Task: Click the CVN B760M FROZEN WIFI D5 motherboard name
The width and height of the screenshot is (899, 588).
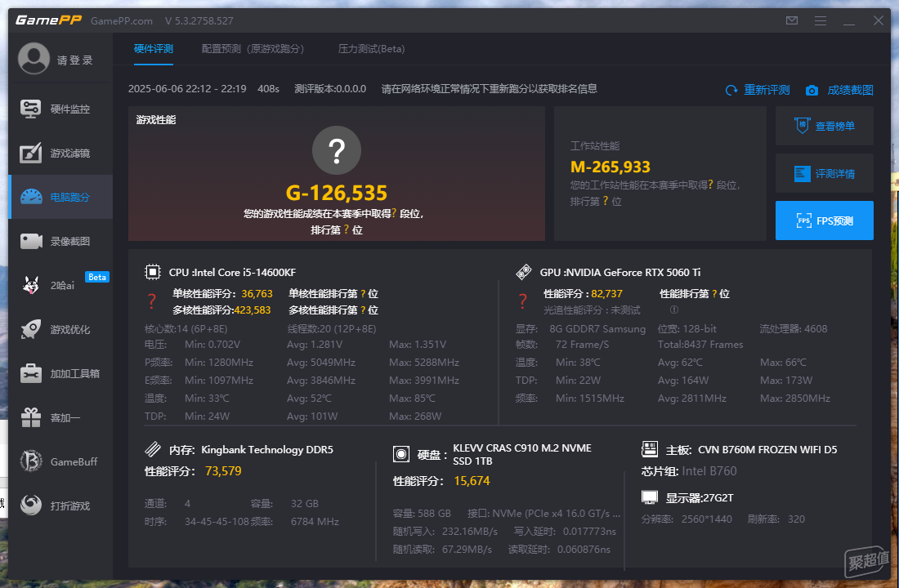Action: pyautogui.click(x=767, y=450)
